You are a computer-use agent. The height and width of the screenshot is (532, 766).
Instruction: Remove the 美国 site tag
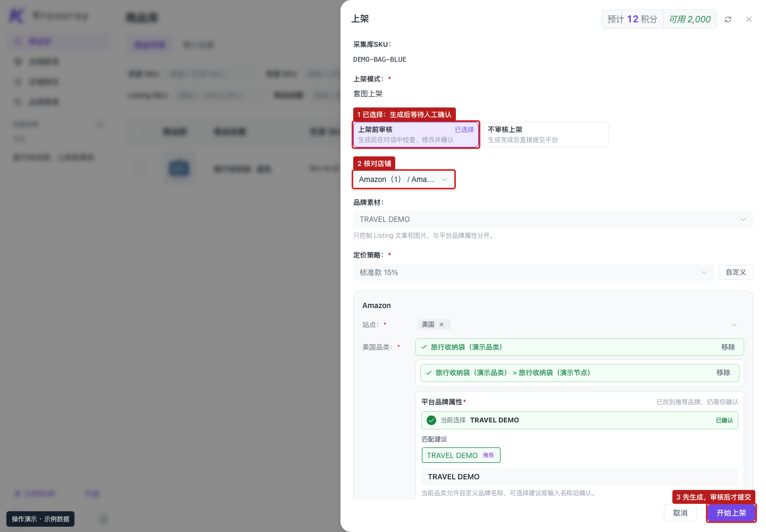442,325
